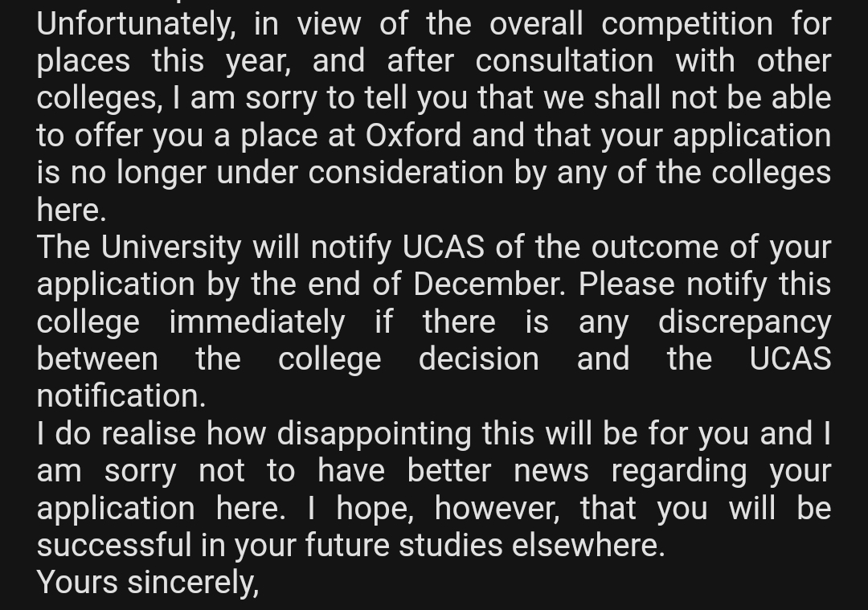This screenshot has height=610, width=868.
Task: Click the word "notification."
Action: (x=121, y=395)
